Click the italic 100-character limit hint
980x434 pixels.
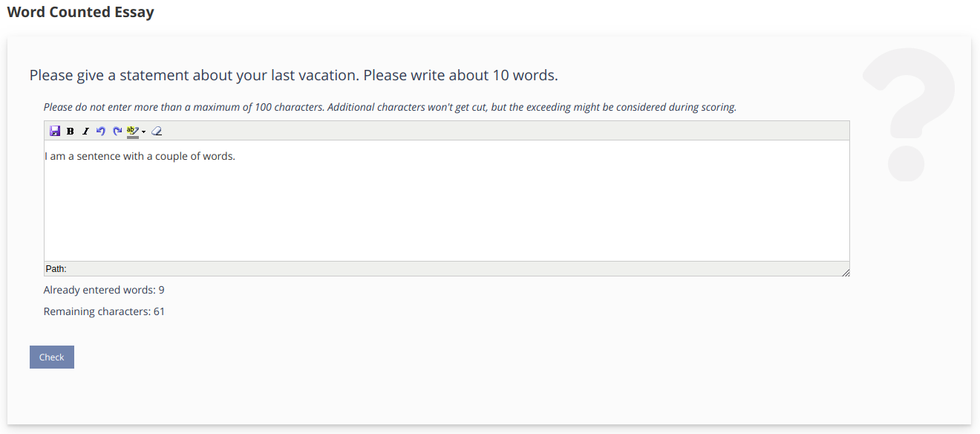(390, 107)
